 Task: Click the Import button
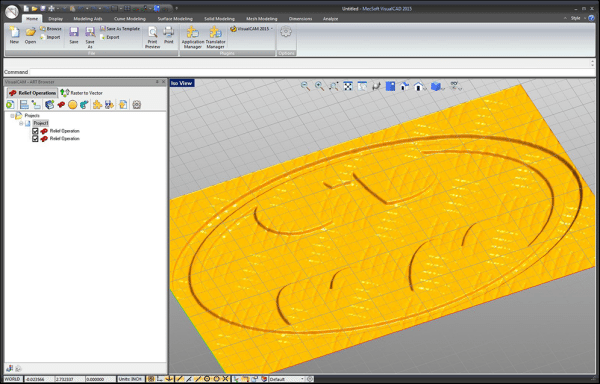pyautogui.click(x=50, y=37)
